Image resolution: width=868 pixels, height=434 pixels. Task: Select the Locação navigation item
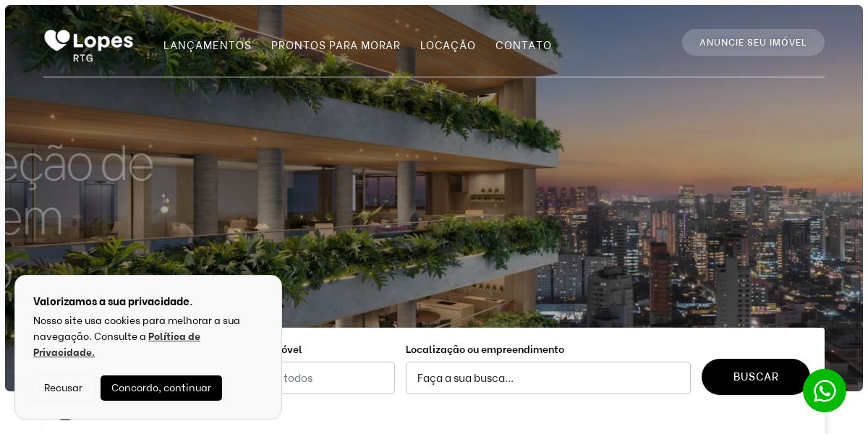point(448,46)
